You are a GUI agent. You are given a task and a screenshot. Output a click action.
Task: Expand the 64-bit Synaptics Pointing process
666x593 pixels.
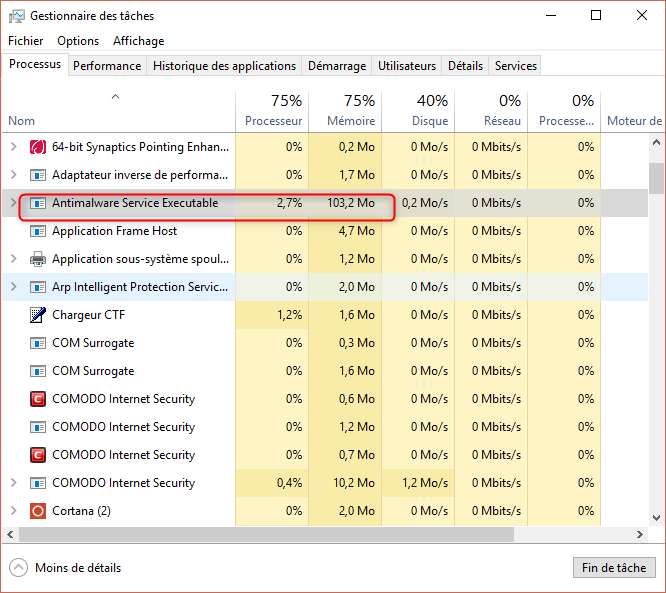14,147
